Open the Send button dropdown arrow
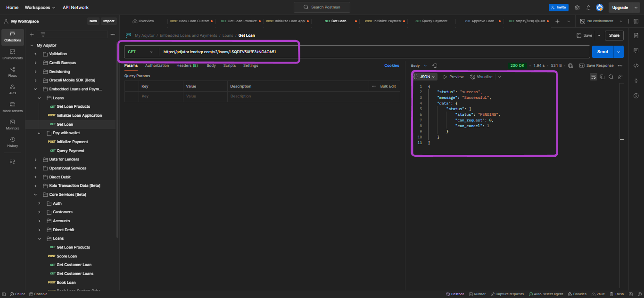The height and width of the screenshot is (298, 644). (618, 52)
